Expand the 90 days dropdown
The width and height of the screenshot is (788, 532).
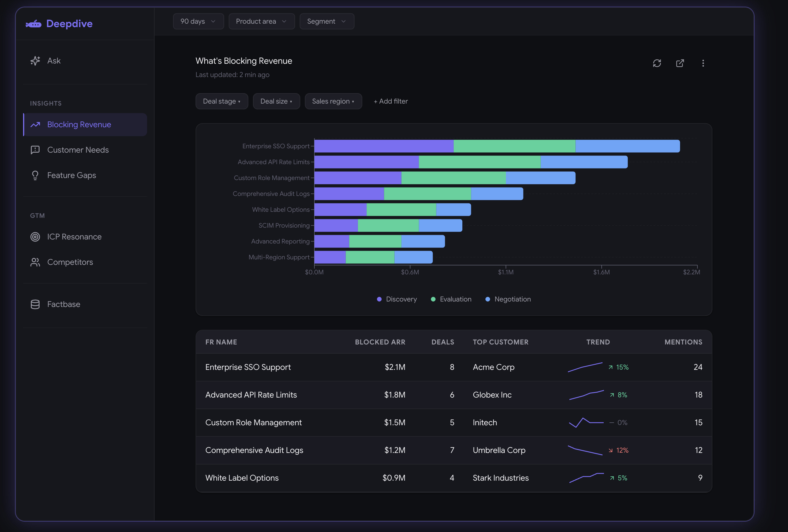[198, 21]
